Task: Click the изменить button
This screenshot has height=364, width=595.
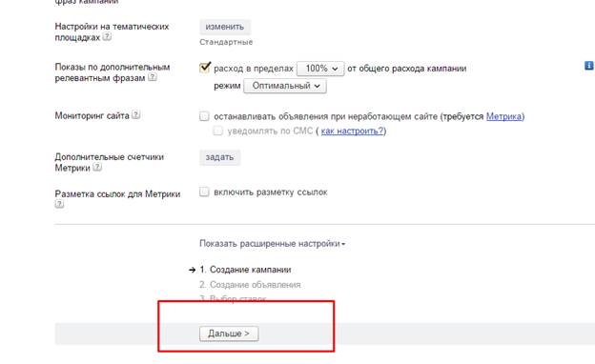Action: 225,27
